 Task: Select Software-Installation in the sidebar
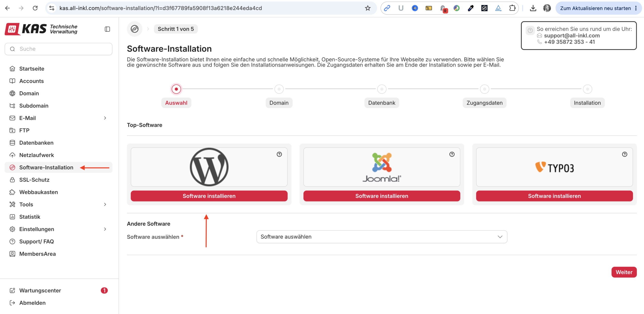click(58, 168)
